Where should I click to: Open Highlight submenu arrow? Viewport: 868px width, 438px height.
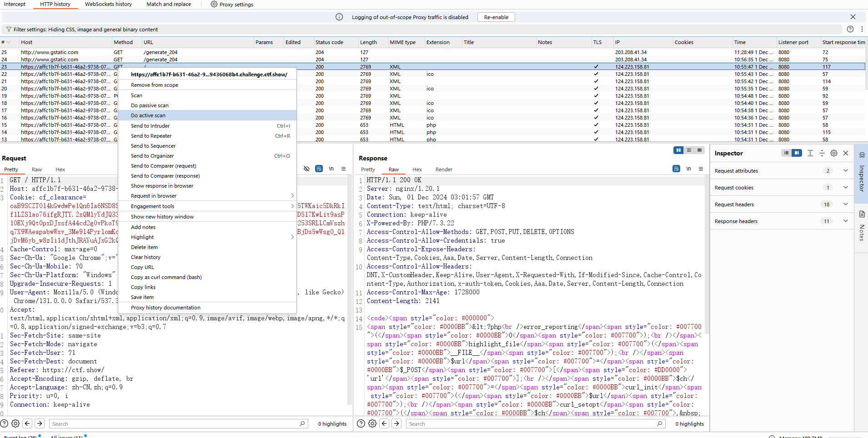pos(292,237)
